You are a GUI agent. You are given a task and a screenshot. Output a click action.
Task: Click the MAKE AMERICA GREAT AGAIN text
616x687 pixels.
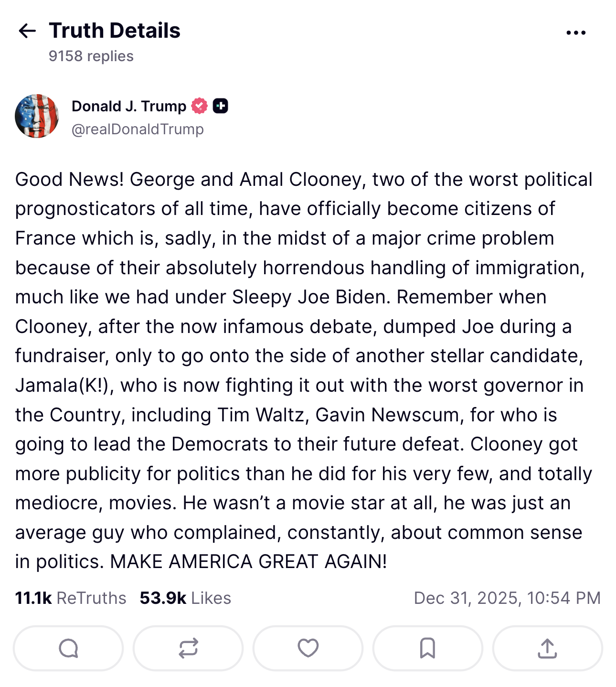click(x=248, y=562)
